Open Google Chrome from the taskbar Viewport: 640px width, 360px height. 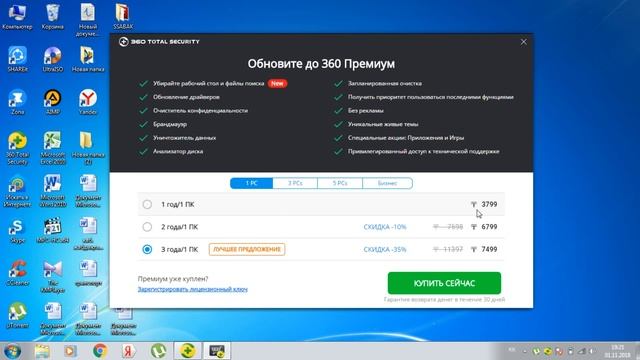pos(100,351)
